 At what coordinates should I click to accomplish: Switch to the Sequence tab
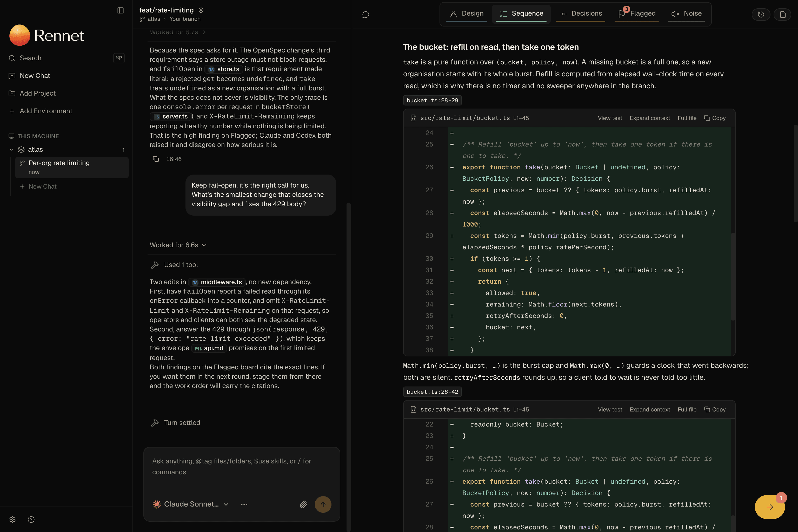click(521, 14)
